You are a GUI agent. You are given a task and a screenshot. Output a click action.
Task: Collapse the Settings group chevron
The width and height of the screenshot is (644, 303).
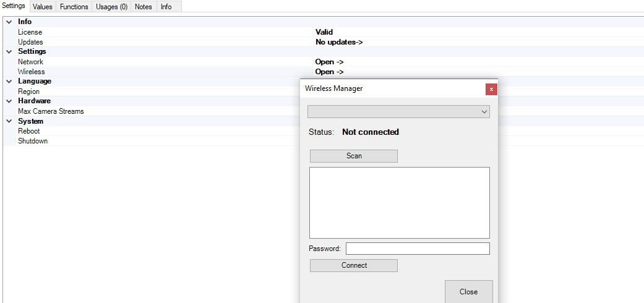tap(9, 52)
